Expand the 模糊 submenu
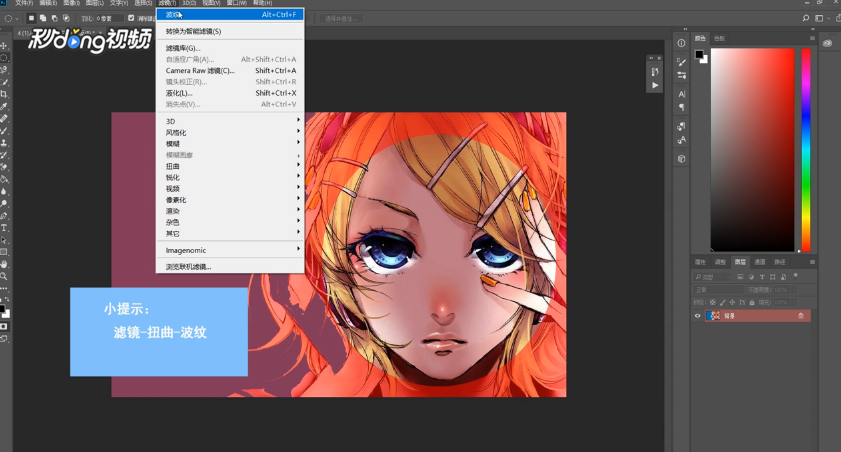 coord(230,144)
